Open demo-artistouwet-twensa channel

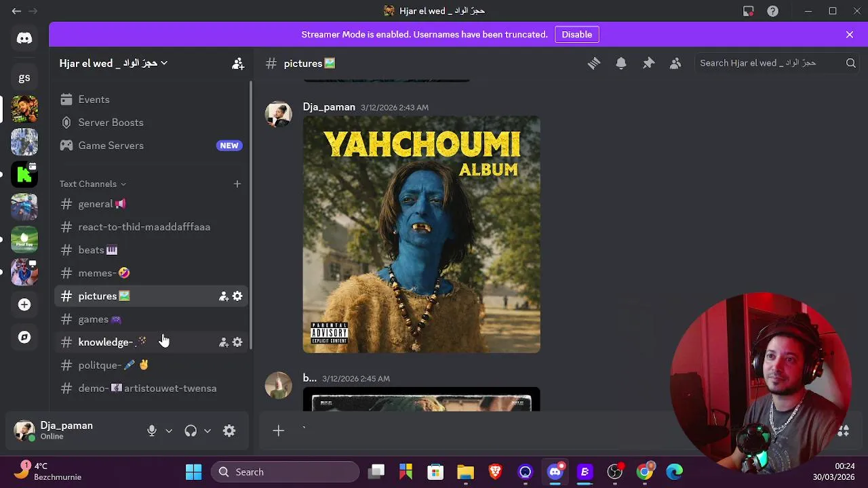pos(151,388)
